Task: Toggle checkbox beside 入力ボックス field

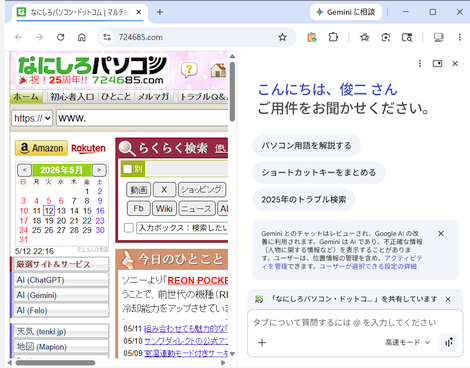Action: point(129,228)
